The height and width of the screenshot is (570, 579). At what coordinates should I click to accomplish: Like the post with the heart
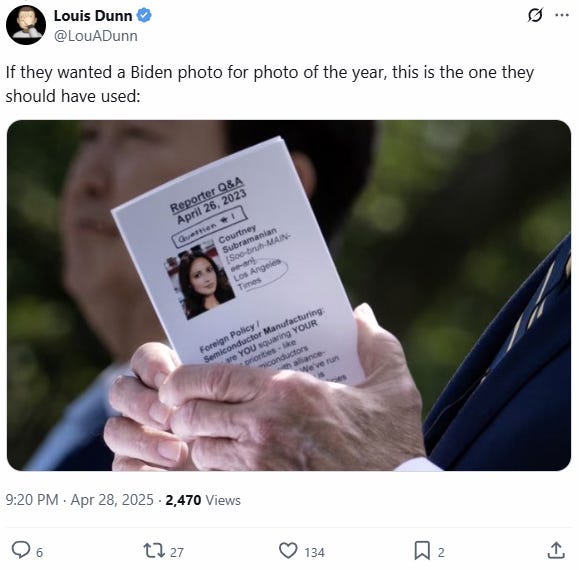tap(288, 550)
